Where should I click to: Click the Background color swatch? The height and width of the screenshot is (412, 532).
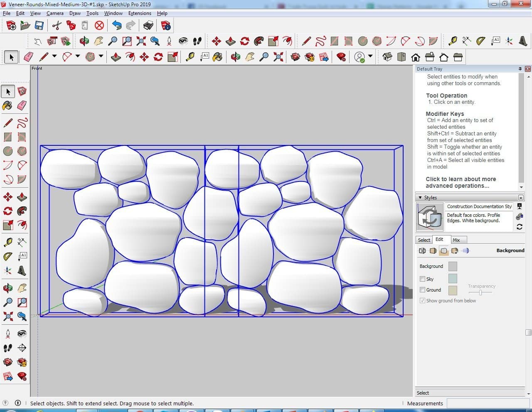[x=453, y=267]
